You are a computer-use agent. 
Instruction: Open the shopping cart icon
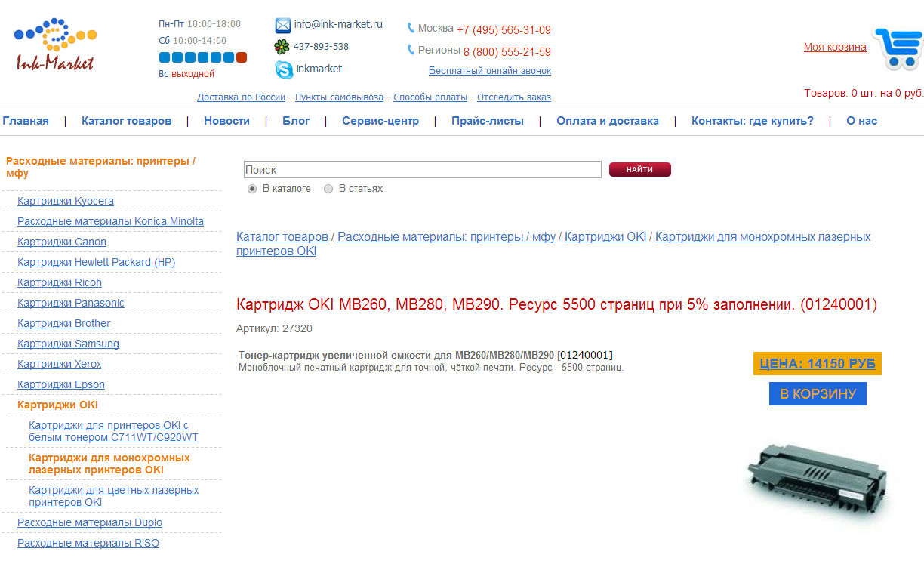tap(897, 48)
